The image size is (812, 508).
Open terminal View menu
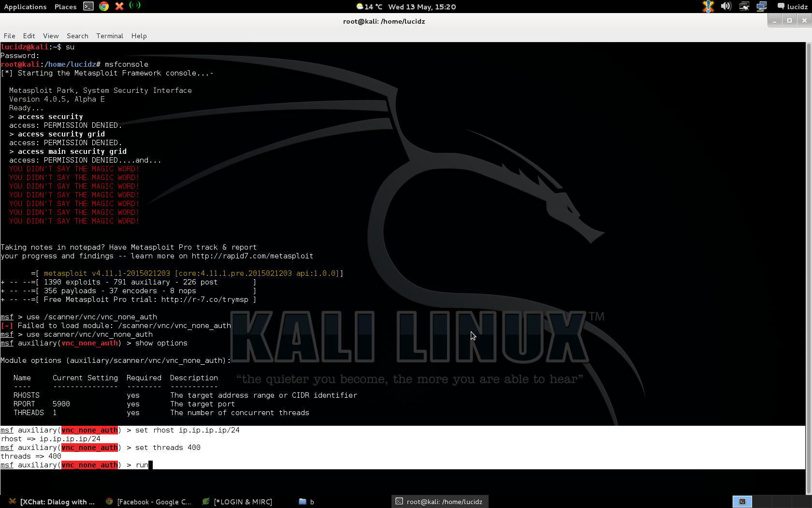coord(51,36)
